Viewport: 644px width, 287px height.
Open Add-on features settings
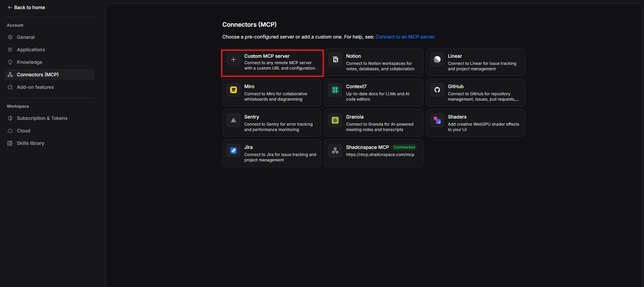click(49, 87)
